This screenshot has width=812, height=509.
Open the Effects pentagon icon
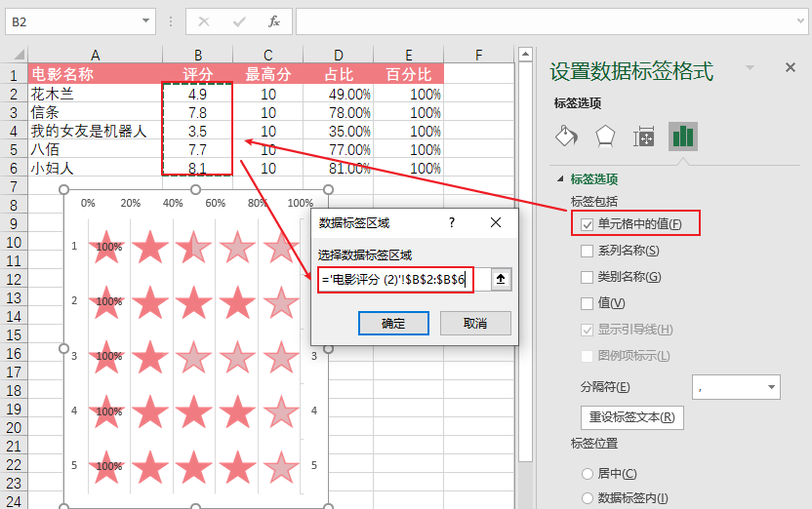point(605,137)
